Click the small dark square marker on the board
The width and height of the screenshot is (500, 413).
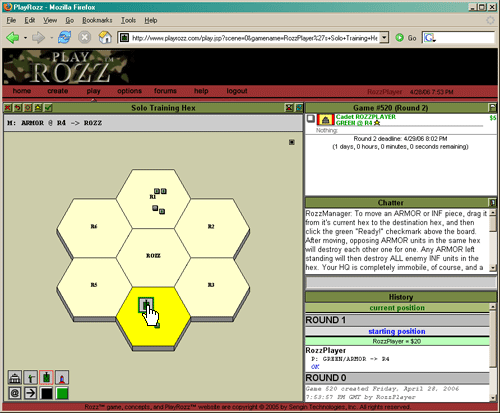pyautogui.click(x=292, y=142)
